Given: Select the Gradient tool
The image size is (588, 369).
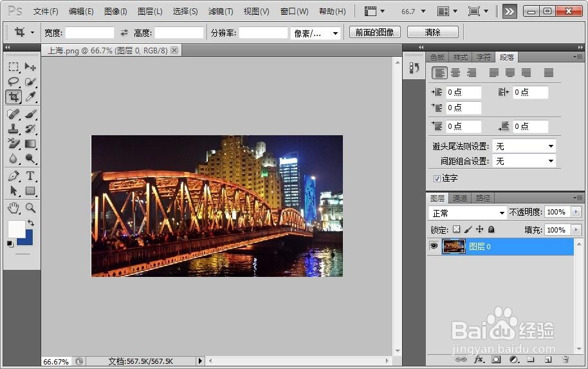Looking at the screenshot, I should pos(30,144).
